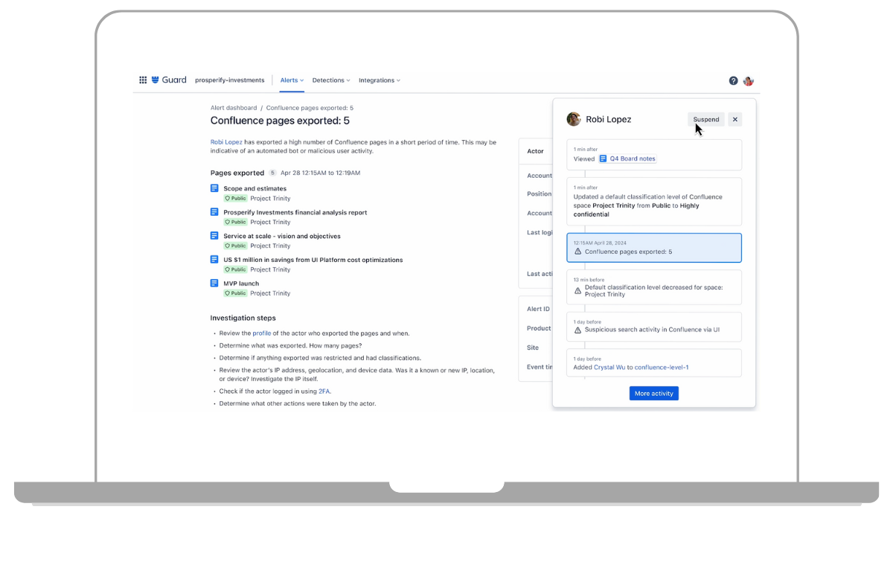Click your avatar in the top navigation bar
Image resolution: width=893 pixels, height=588 pixels.
coord(748,80)
